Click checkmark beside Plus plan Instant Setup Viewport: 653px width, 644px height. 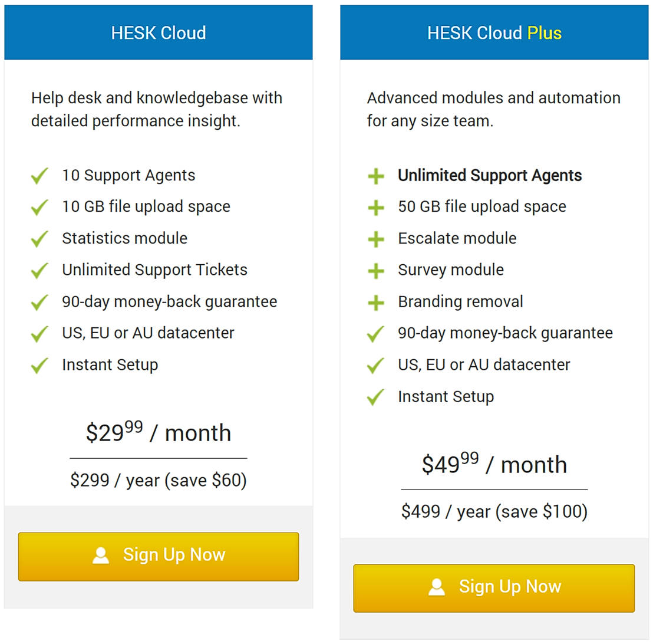tap(375, 397)
